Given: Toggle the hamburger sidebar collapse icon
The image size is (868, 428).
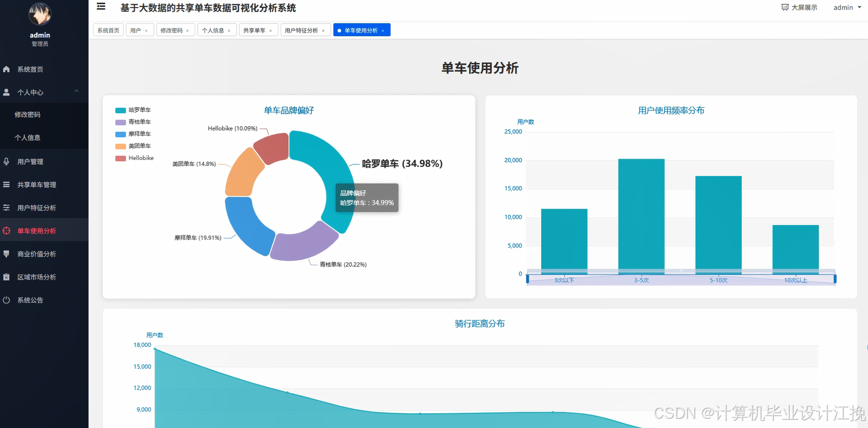Looking at the screenshot, I should [x=101, y=7].
